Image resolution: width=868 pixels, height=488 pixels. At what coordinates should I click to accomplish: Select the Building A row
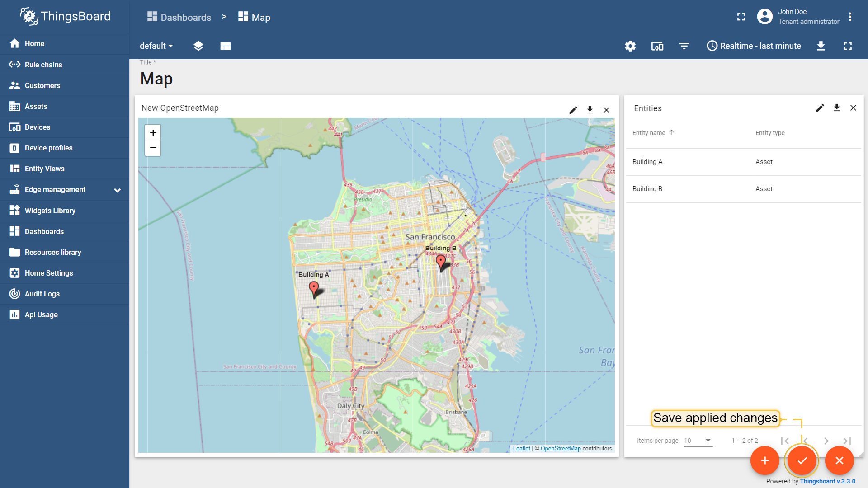pyautogui.click(x=744, y=162)
